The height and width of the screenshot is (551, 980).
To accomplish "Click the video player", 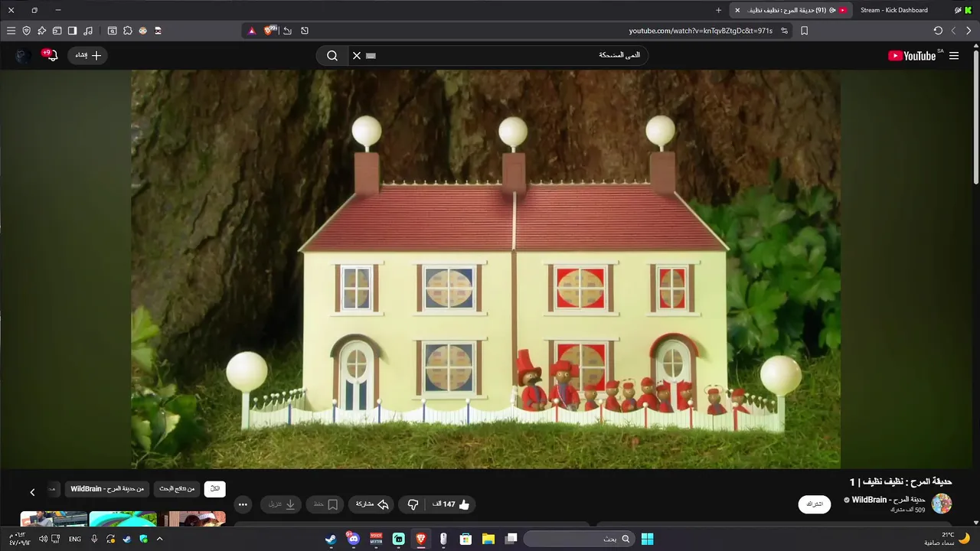I will click(x=485, y=269).
